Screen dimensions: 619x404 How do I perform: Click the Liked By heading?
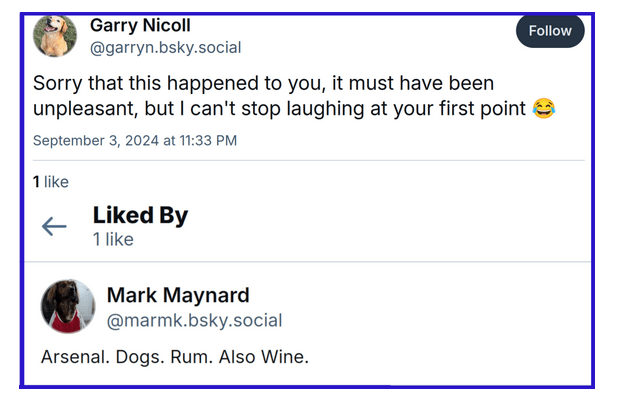pyautogui.click(x=140, y=215)
